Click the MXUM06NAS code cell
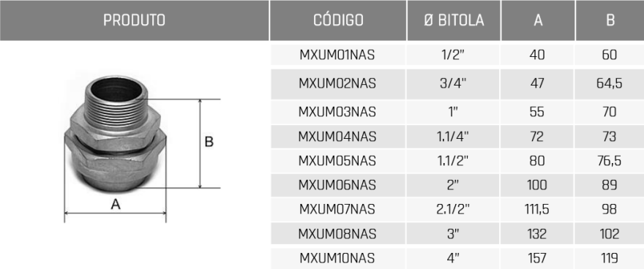Image resolution: width=644 pixels, height=269 pixels. [x=337, y=185]
